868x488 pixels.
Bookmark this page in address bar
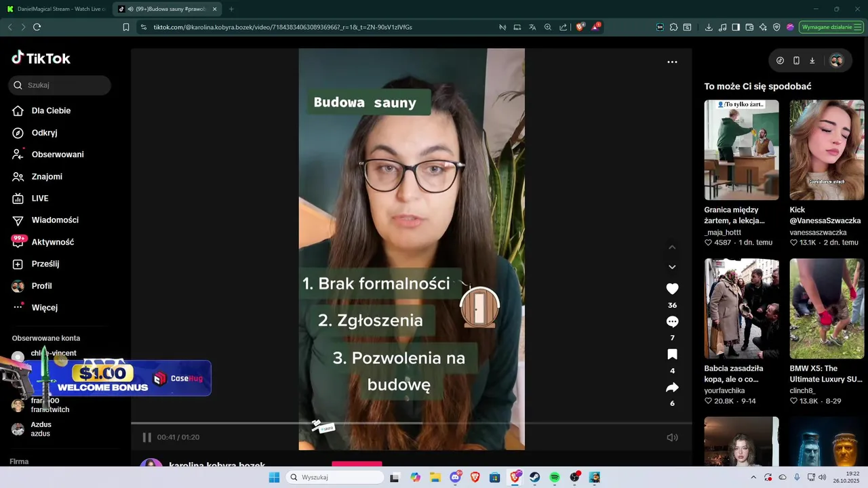click(126, 27)
